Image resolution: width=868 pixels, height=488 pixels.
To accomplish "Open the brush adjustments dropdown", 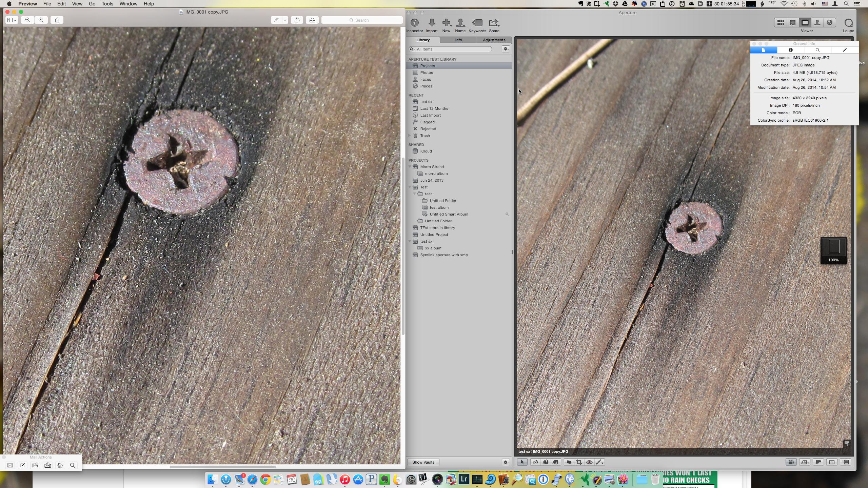I will tap(600, 462).
